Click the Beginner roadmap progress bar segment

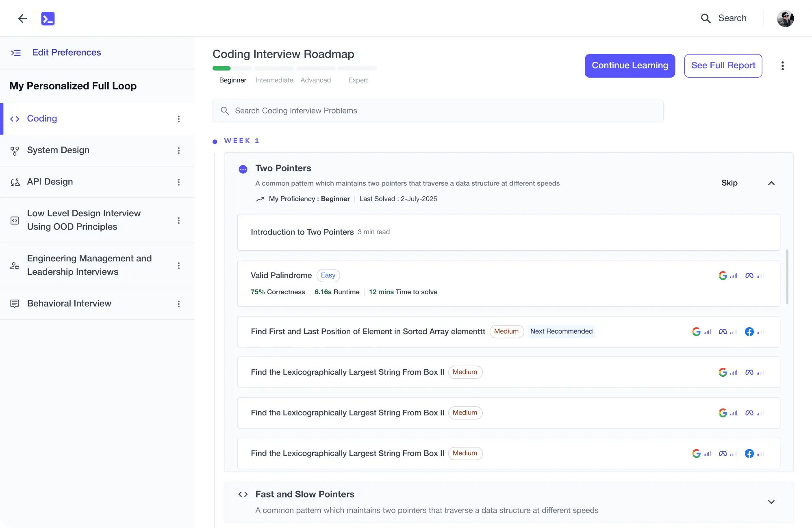(231, 68)
